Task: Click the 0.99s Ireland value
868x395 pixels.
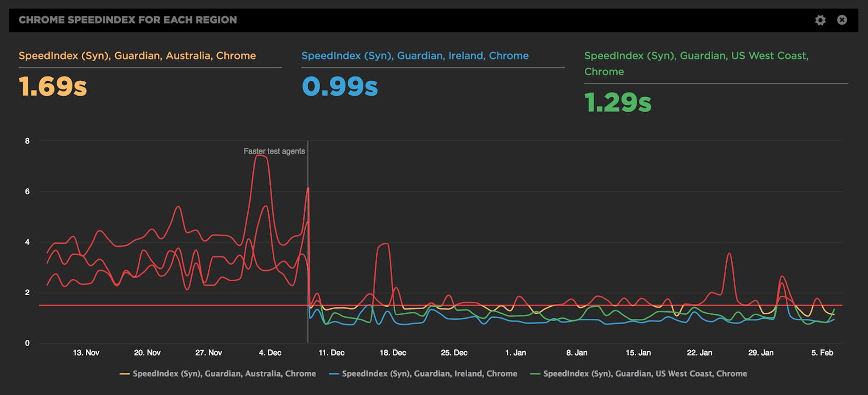Action: [x=340, y=86]
